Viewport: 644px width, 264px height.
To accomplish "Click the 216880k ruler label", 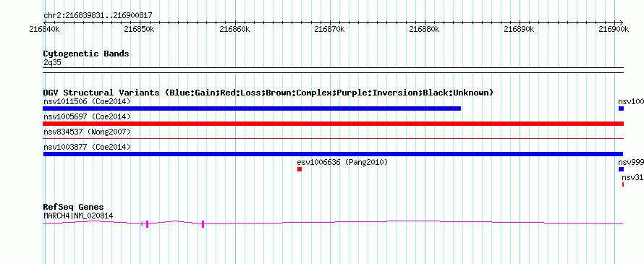I will (x=425, y=30).
